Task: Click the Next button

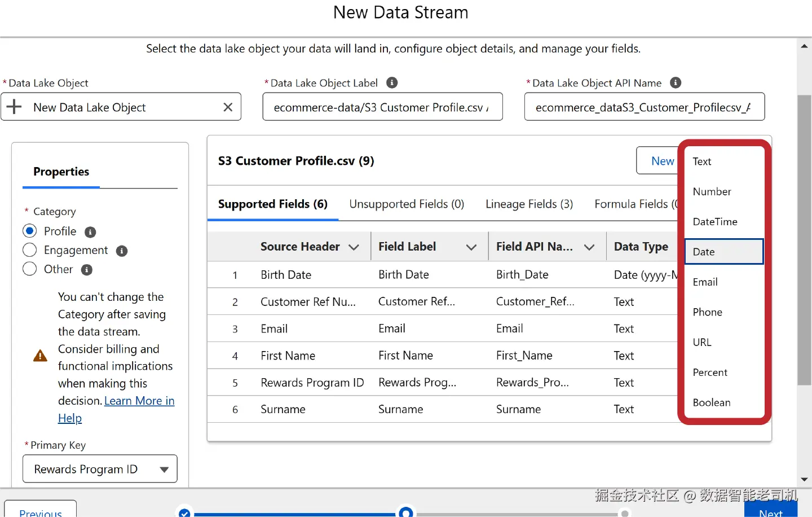Action: click(x=771, y=509)
